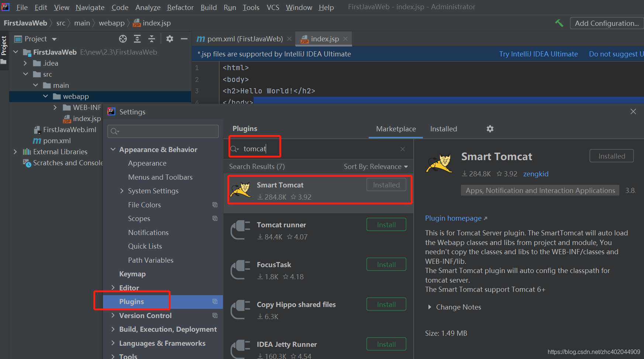Close the pom.xml editor tab

(x=289, y=39)
